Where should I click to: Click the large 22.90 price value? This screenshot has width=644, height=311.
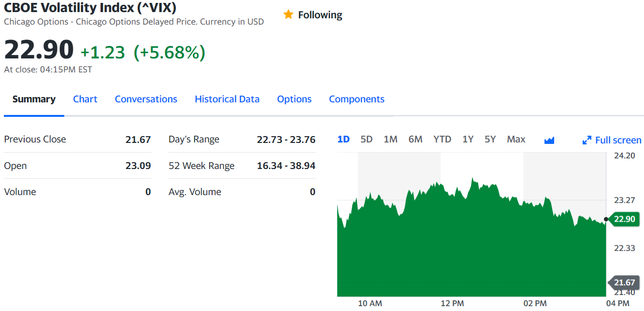[x=39, y=49]
